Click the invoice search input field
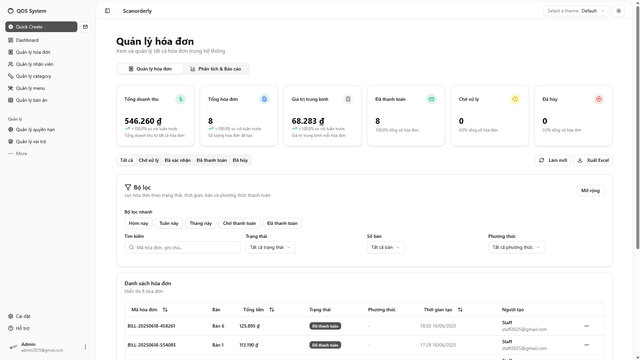Screen dimensions: 640x360 tap(182, 247)
